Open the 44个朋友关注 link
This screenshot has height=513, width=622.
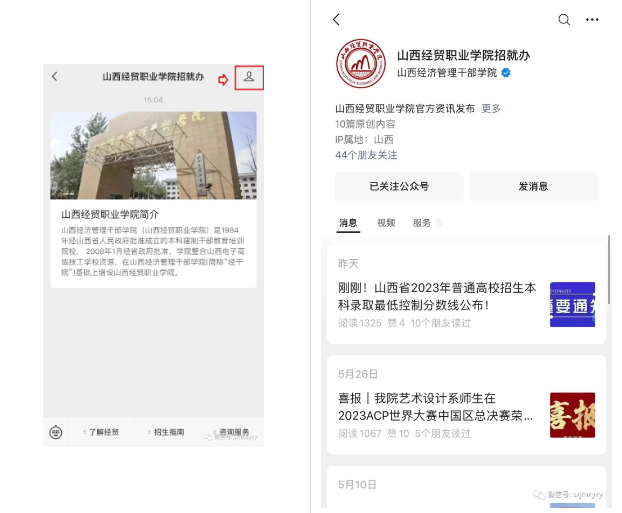click(366, 155)
